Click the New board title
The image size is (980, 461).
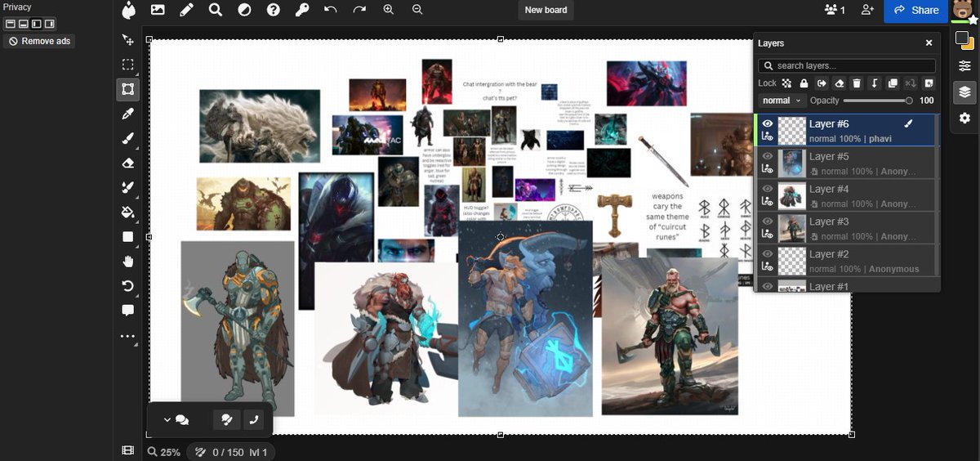(546, 10)
